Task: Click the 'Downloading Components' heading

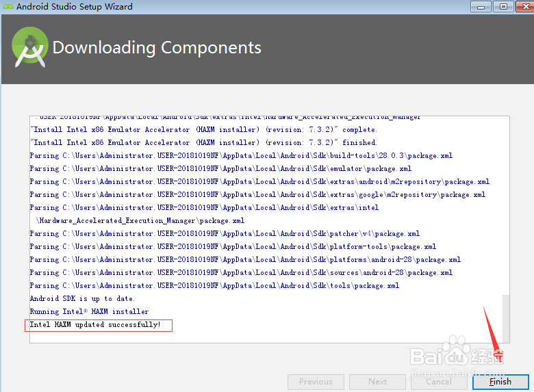Action: pyautogui.click(x=157, y=48)
